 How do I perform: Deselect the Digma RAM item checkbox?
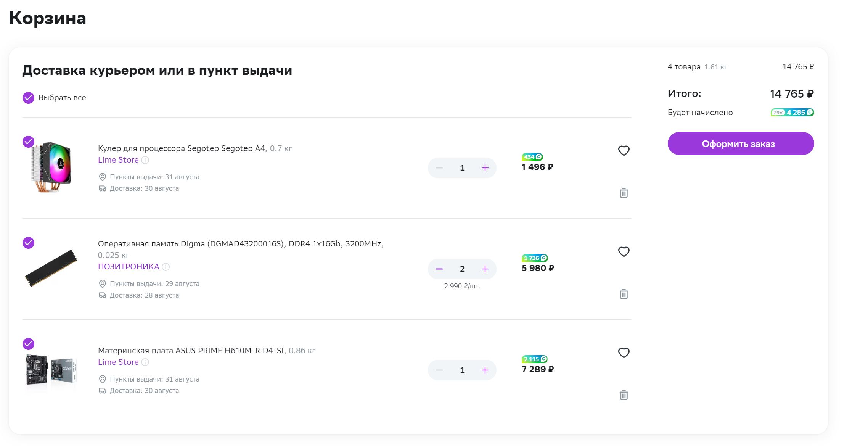pos(28,243)
